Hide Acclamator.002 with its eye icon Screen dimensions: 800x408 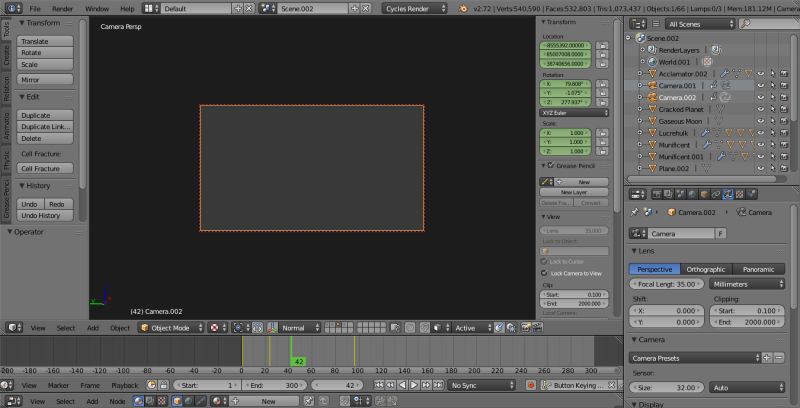(x=761, y=74)
